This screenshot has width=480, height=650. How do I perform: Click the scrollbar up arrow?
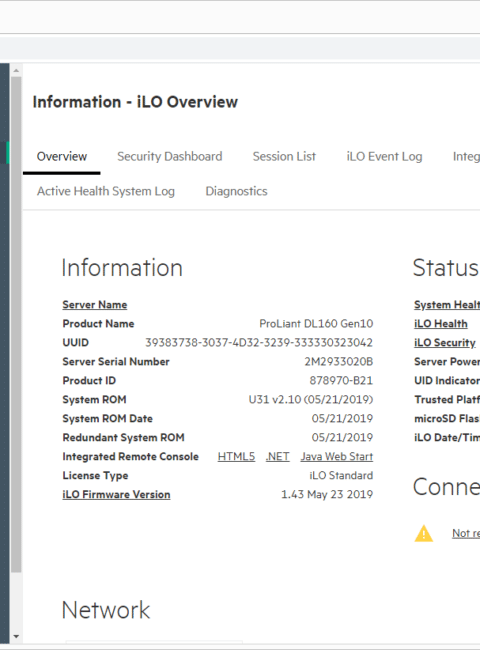(16, 70)
